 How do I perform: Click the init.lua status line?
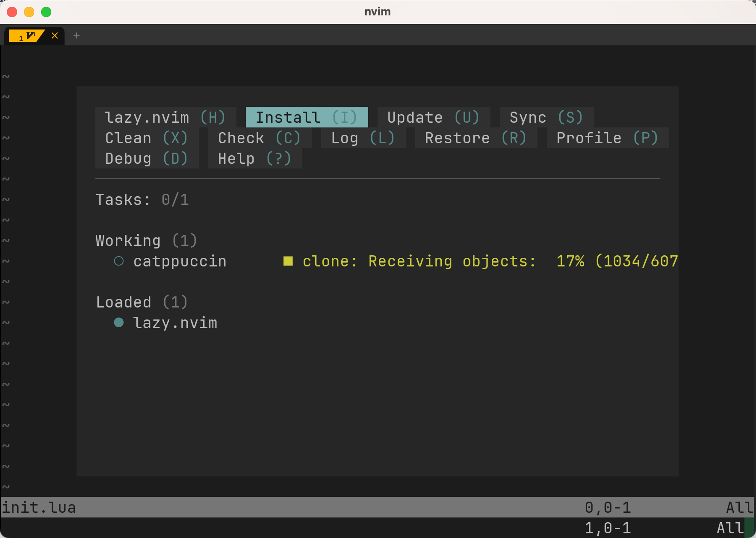(38, 507)
